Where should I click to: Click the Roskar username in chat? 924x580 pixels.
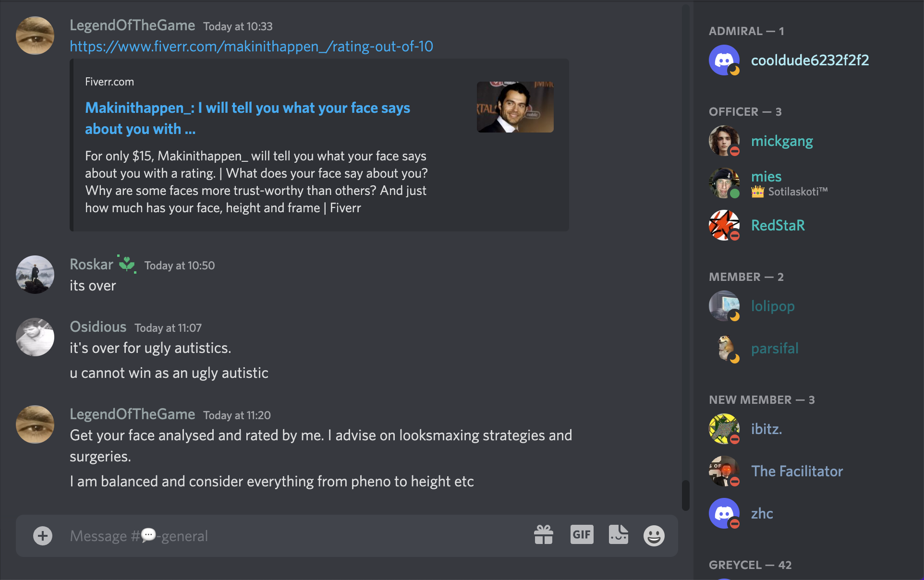(x=91, y=265)
